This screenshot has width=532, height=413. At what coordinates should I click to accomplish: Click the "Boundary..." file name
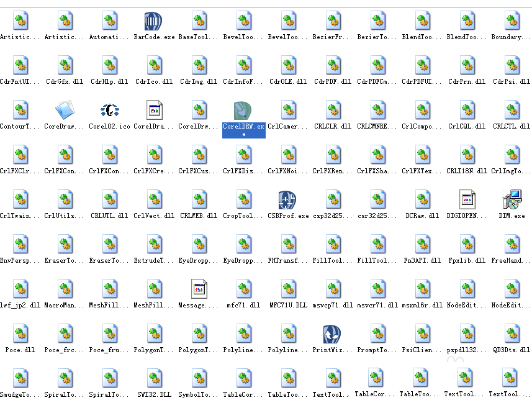pos(512,37)
